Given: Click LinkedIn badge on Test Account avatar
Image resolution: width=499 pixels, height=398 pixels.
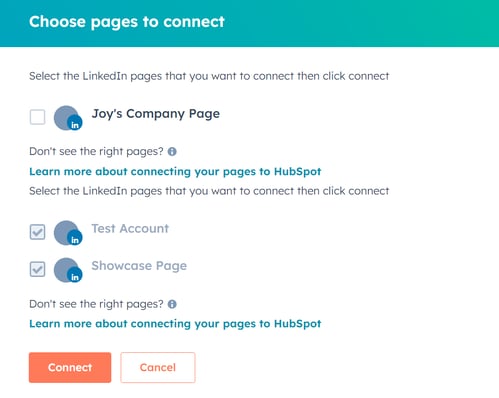Looking at the screenshot, I should (75, 239).
